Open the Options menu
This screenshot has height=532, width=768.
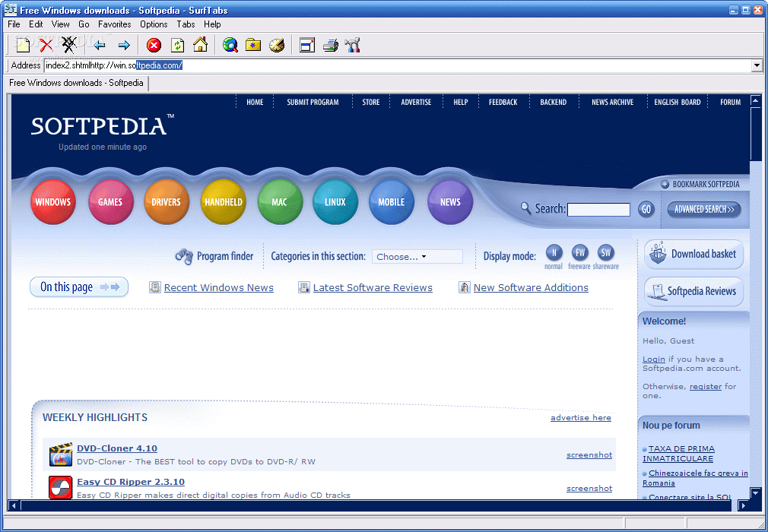pos(154,24)
